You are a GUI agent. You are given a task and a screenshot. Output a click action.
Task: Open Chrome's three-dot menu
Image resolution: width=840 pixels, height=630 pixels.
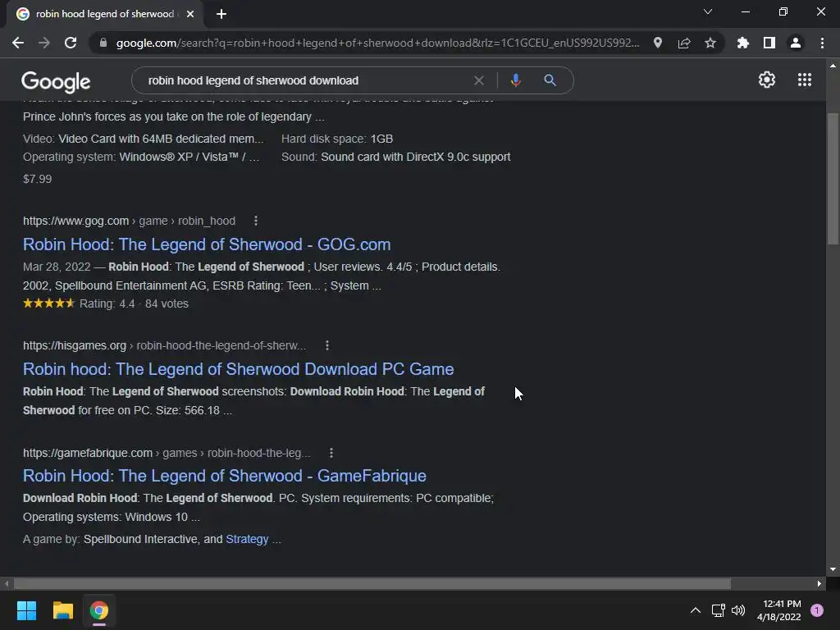[822, 43]
